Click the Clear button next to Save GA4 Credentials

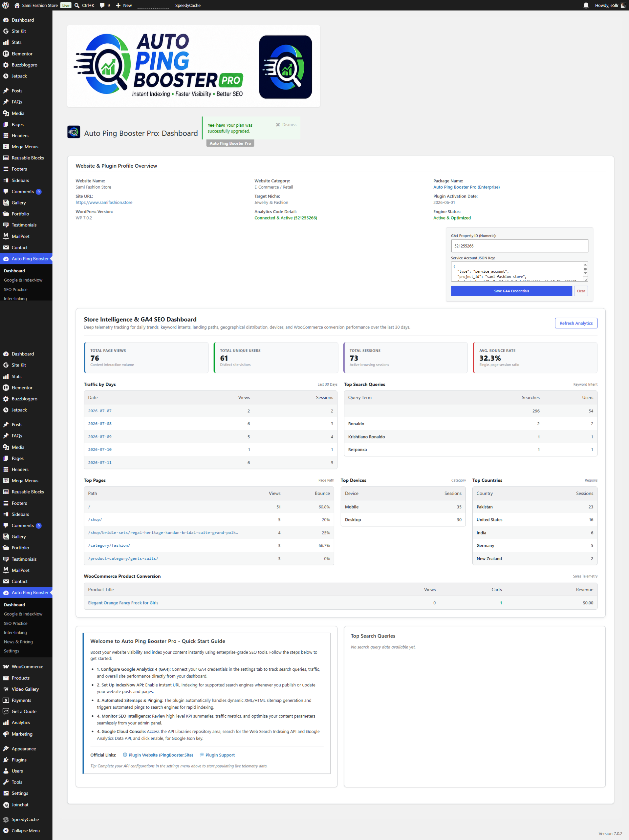(x=581, y=291)
